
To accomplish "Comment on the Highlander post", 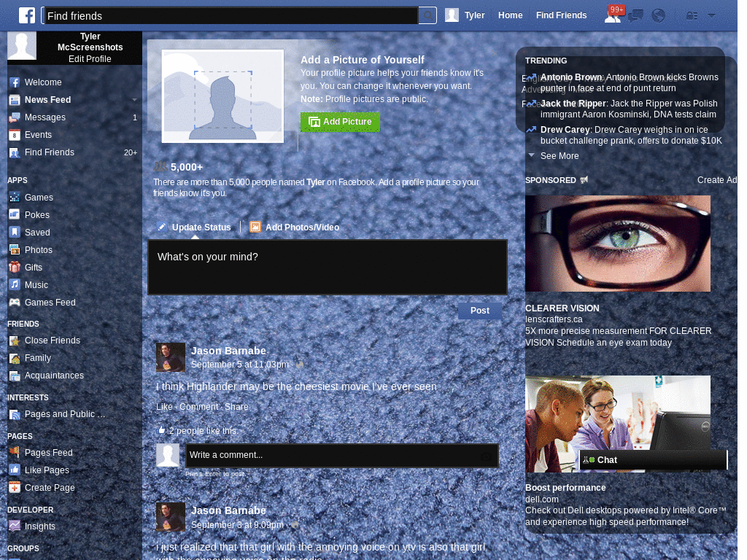I will 198,407.
